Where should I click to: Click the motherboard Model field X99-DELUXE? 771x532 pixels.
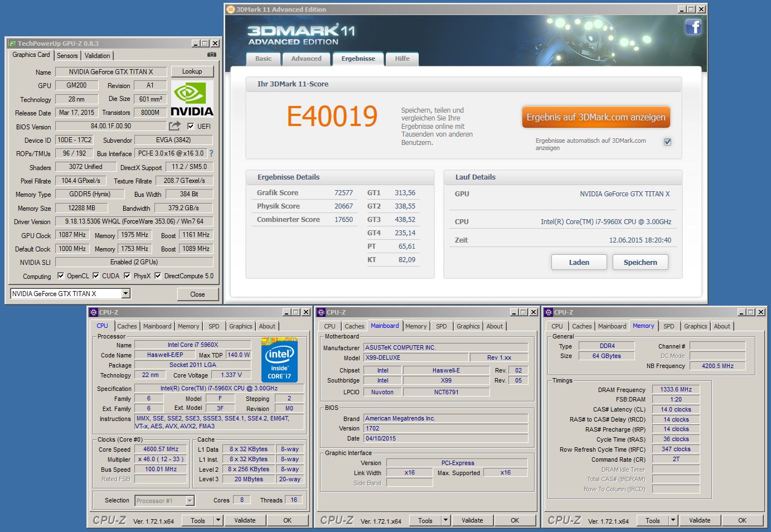point(416,357)
